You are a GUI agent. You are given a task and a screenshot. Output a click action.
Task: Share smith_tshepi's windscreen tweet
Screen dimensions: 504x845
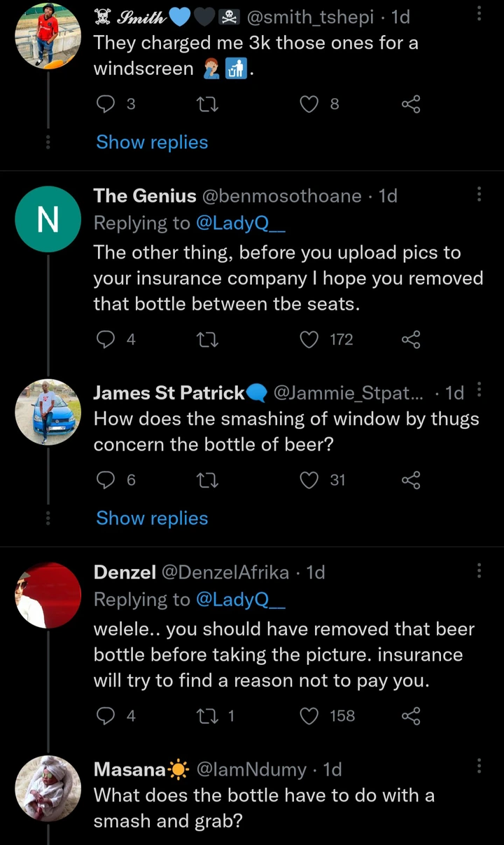coord(411,104)
